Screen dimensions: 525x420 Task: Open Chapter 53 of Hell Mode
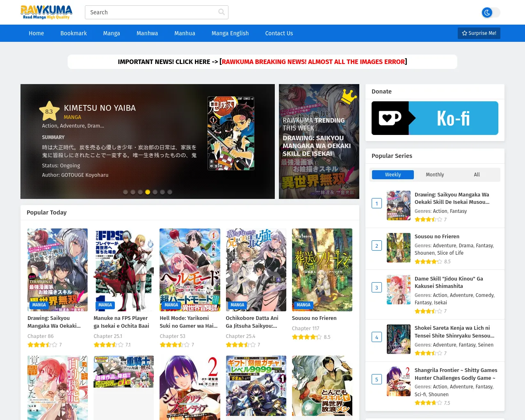[x=173, y=336]
